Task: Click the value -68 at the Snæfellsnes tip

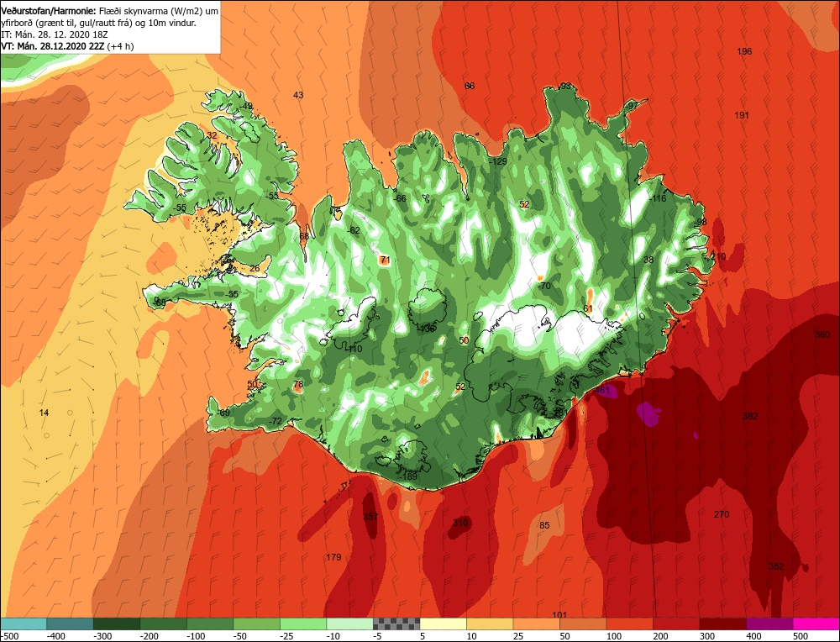Action: 159,303
